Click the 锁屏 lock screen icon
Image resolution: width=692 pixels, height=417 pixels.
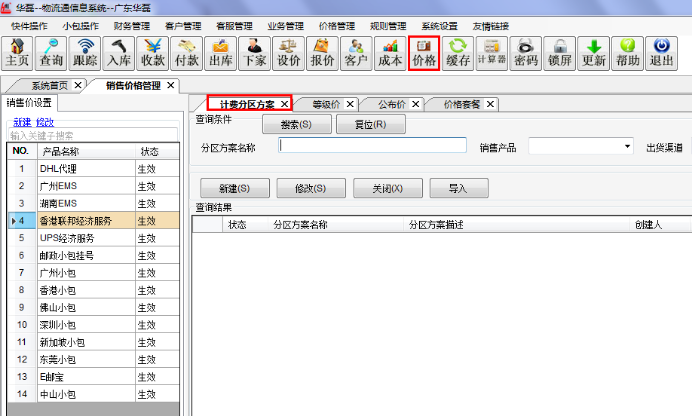tap(560, 52)
